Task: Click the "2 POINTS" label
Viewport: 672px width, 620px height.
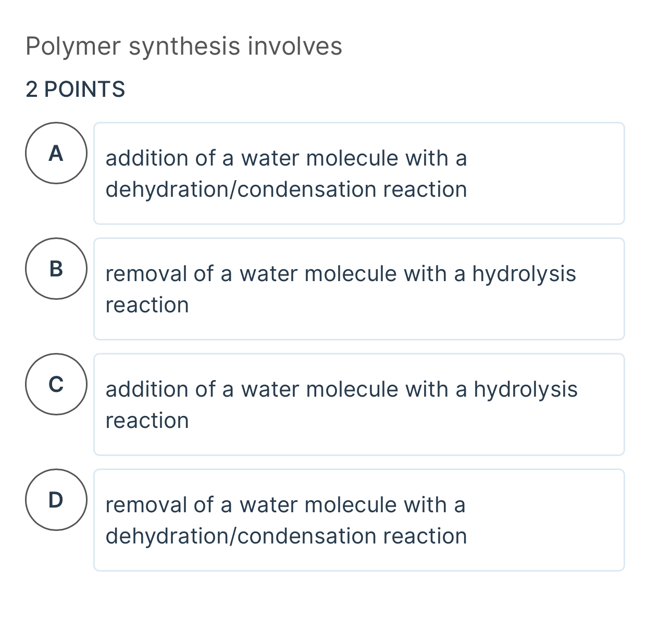Action: click(75, 90)
